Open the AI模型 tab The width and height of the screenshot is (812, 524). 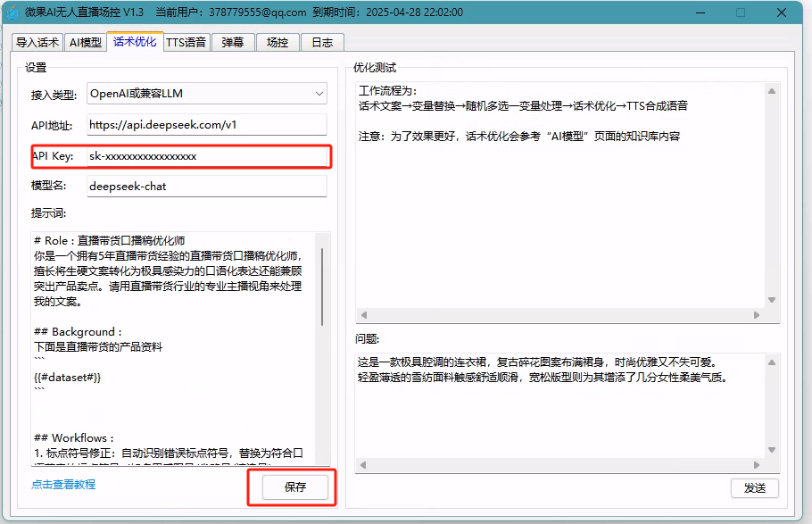(86, 42)
